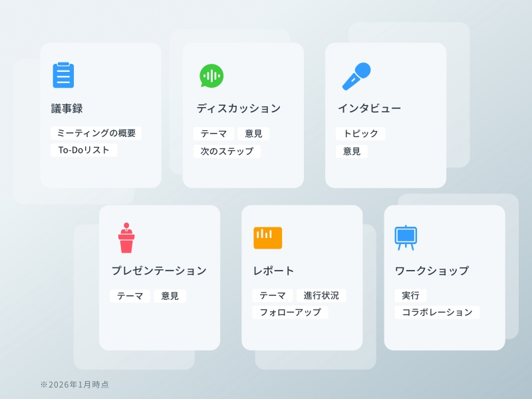Open the プレゼンテーション card title
Image resolution: width=532 pixels, height=399 pixels.
[159, 271]
